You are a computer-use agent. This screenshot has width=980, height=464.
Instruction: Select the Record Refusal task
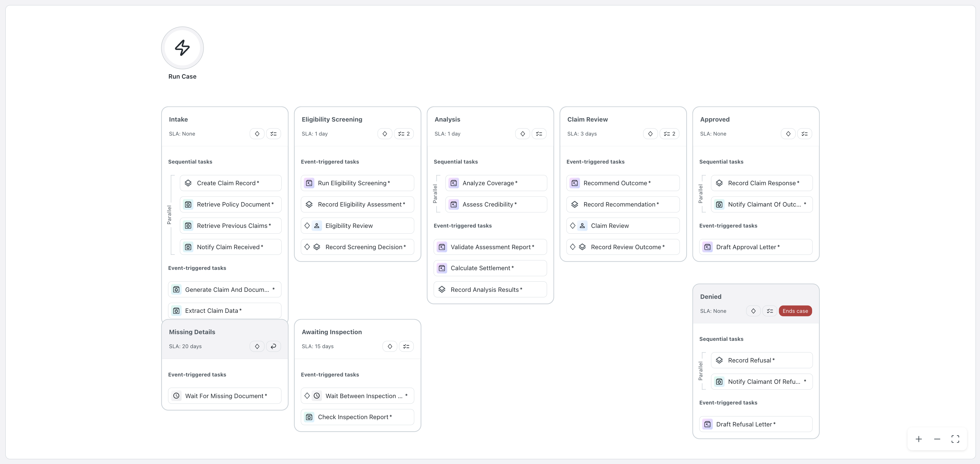[x=762, y=361]
